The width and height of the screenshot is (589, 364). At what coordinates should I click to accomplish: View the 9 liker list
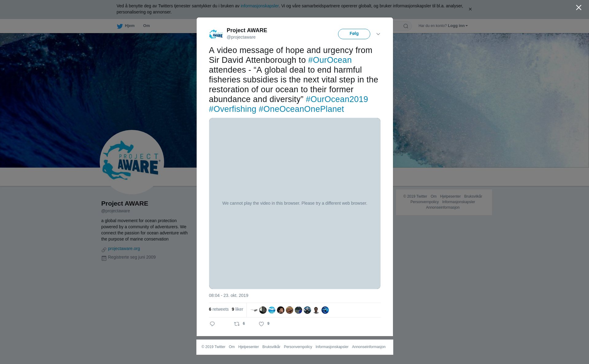[x=237, y=309]
